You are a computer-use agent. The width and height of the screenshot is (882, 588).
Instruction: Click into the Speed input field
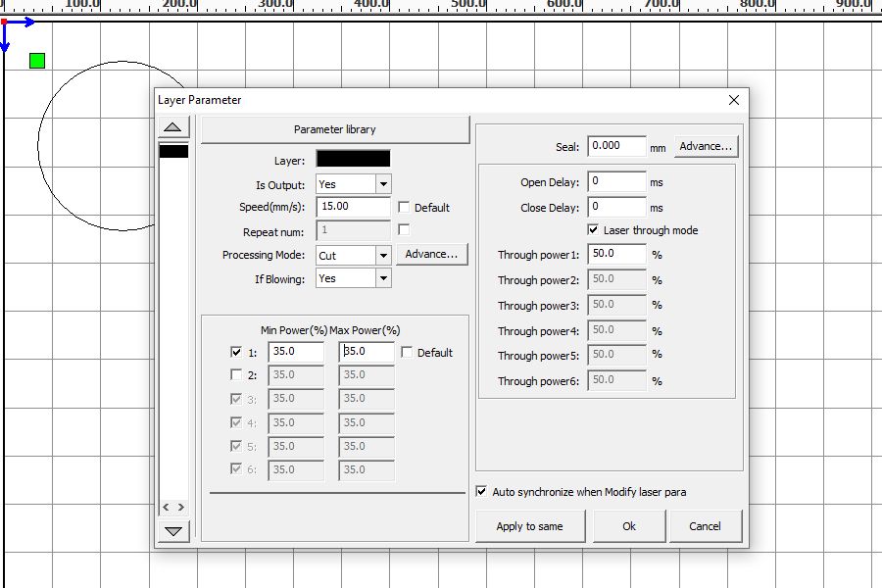click(x=353, y=207)
